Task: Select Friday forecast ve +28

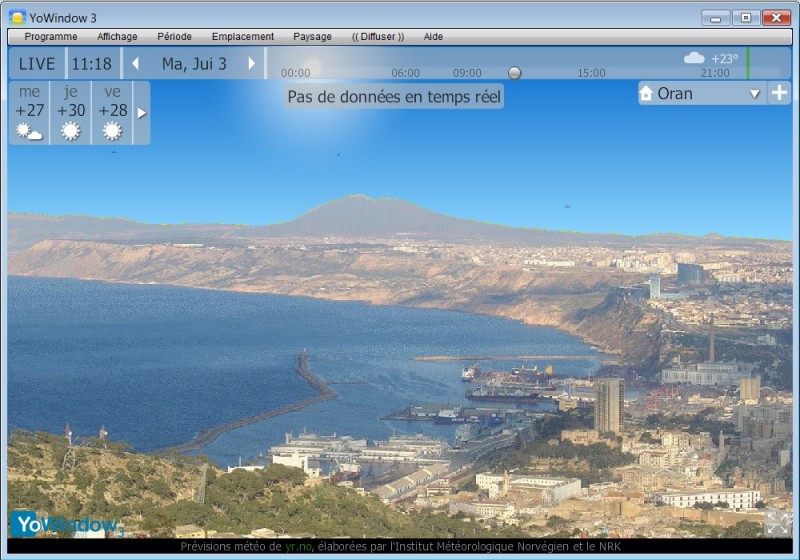Action: [x=112, y=113]
